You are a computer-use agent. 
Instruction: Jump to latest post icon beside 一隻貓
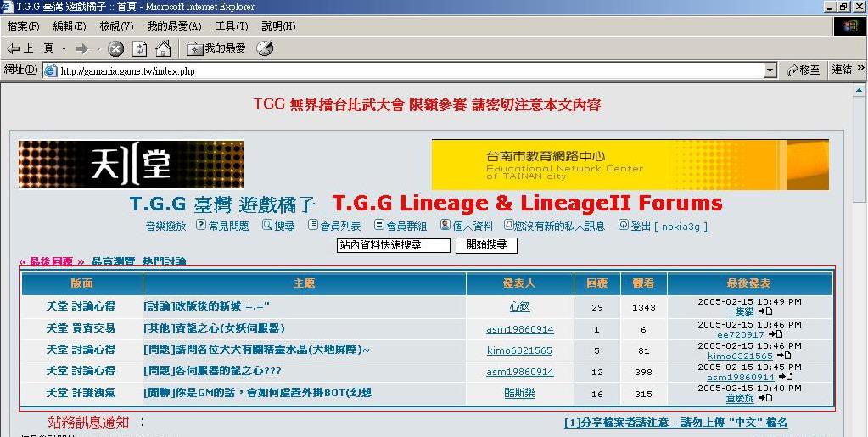click(x=765, y=311)
